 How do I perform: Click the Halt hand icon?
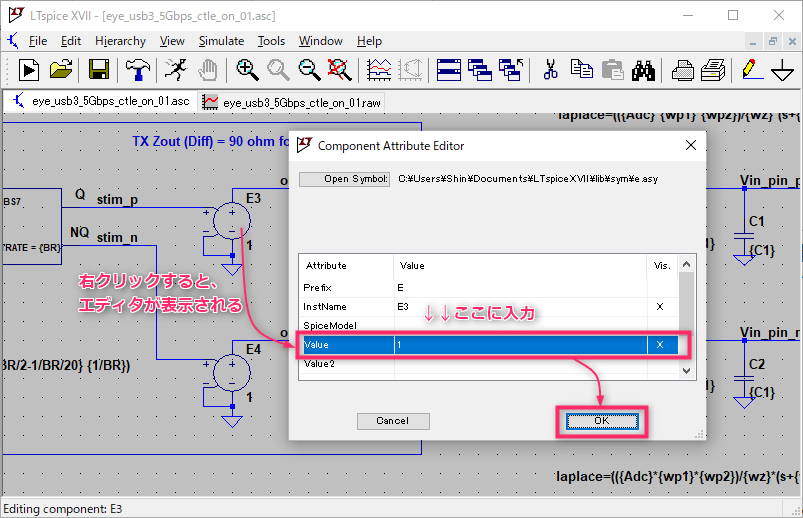pos(208,70)
